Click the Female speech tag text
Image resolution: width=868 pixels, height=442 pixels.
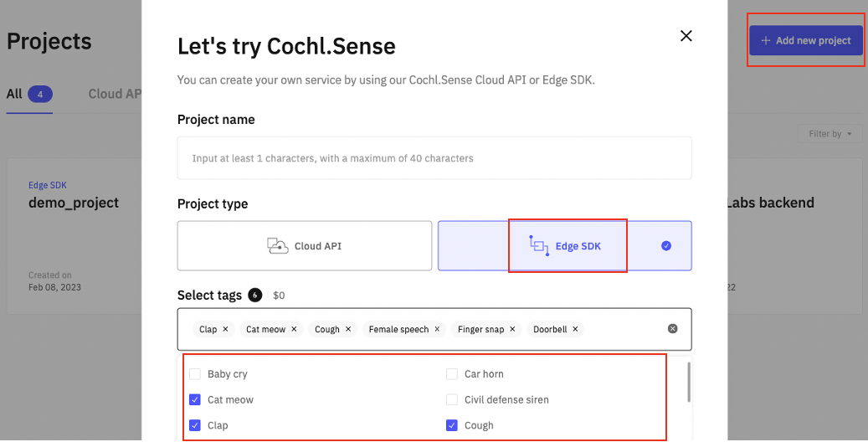tap(398, 329)
